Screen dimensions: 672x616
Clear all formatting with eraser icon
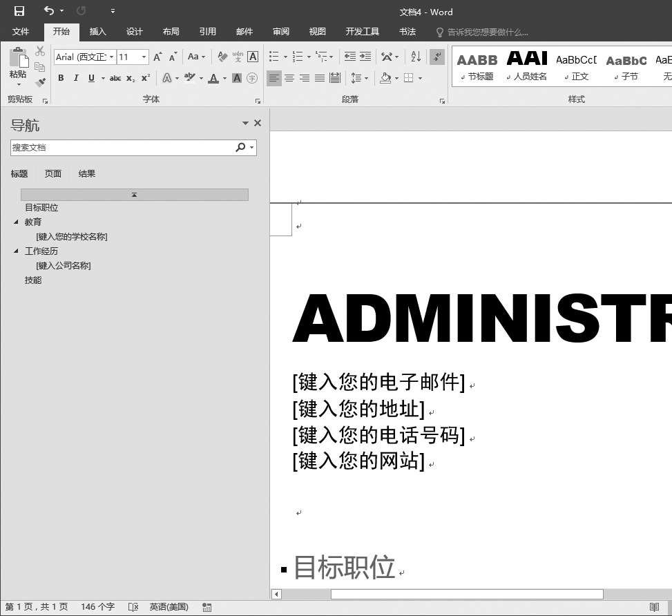[x=222, y=57]
